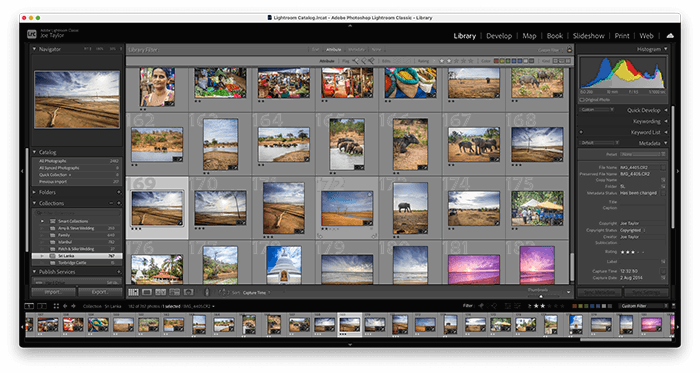The height and width of the screenshot is (373, 700).
Task: Click the Import button
Action: click(53, 292)
